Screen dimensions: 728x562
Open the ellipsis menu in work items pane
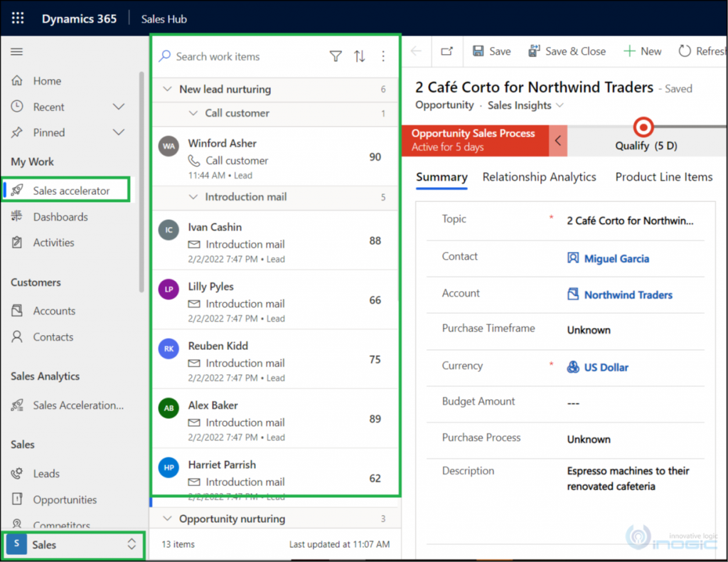pyautogui.click(x=383, y=56)
